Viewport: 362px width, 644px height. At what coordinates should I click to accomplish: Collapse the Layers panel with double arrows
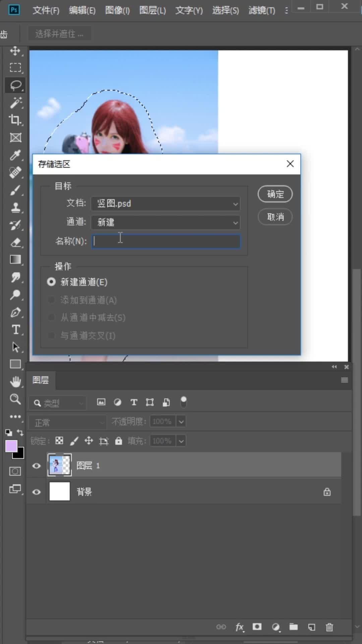coord(334,367)
